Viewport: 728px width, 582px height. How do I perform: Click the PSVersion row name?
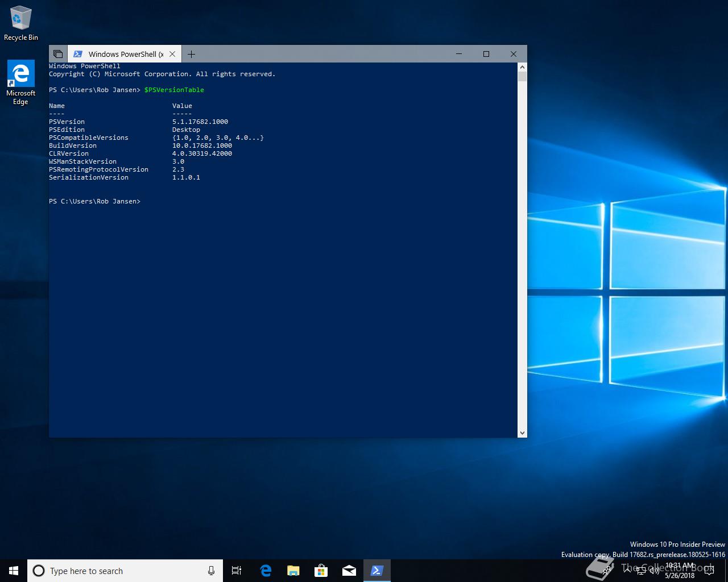67,122
